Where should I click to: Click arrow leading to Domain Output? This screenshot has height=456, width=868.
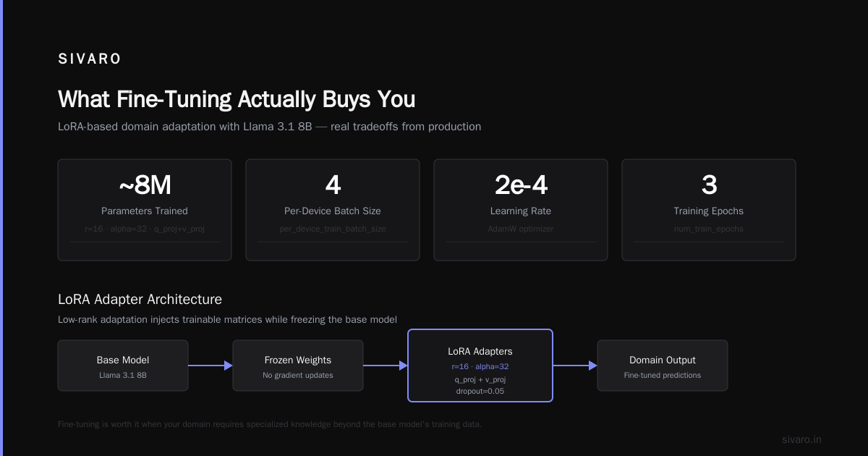pos(575,366)
